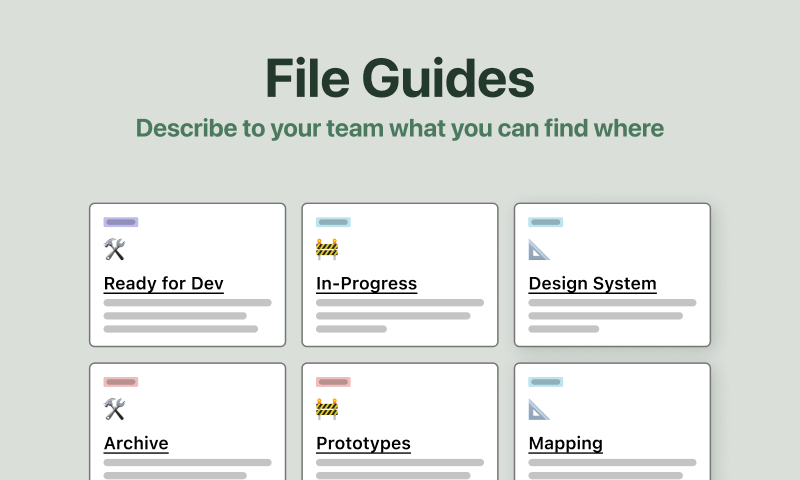Click the placeholder description lines in Design System card

(612, 316)
